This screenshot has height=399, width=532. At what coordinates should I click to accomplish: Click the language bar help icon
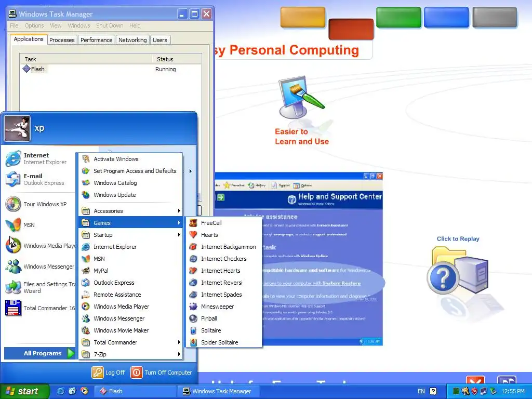(433, 391)
